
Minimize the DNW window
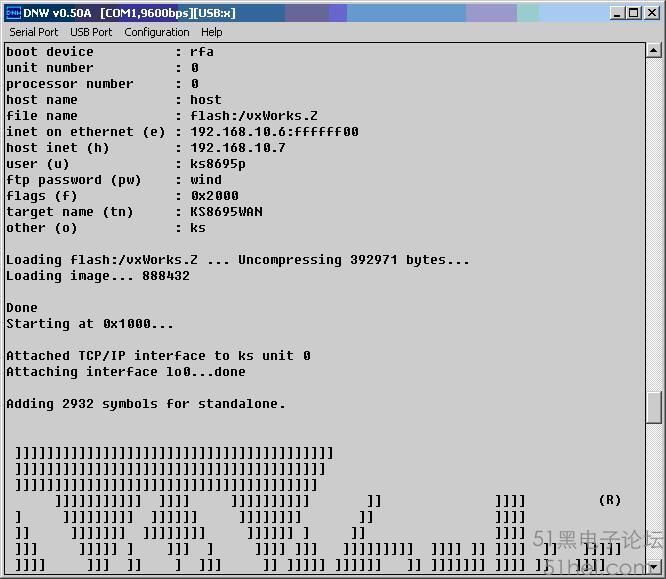[x=616, y=13]
